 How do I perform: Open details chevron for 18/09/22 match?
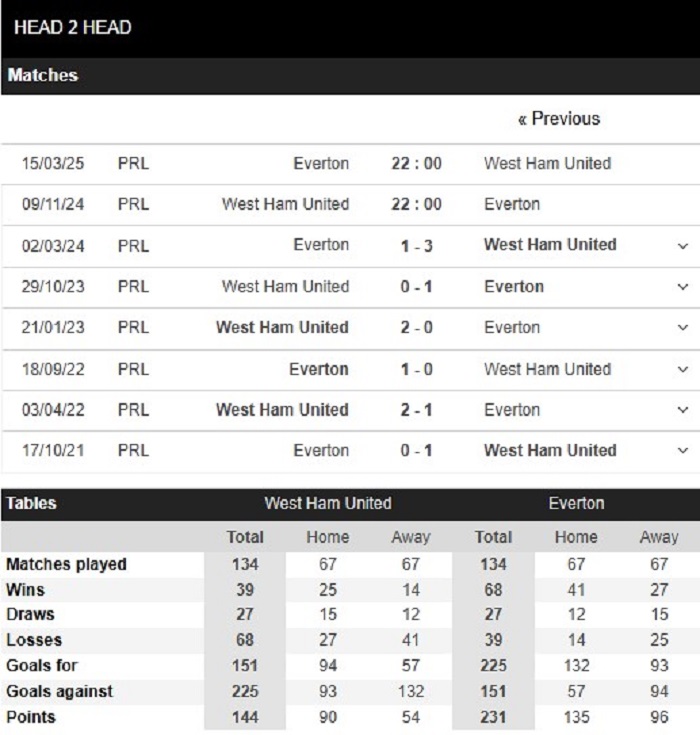click(683, 369)
